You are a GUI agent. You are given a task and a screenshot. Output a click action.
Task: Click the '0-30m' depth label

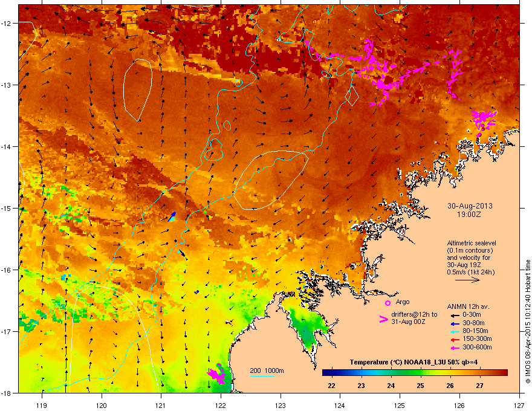click(x=472, y=315)
